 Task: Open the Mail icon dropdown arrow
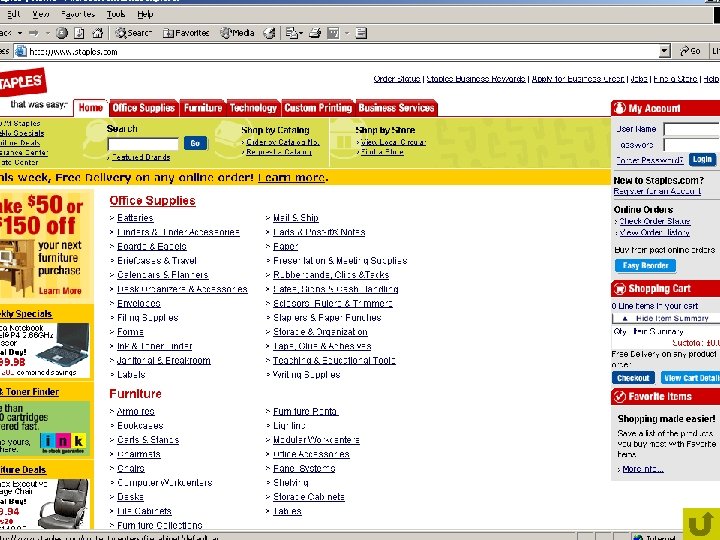click(301, 33)
